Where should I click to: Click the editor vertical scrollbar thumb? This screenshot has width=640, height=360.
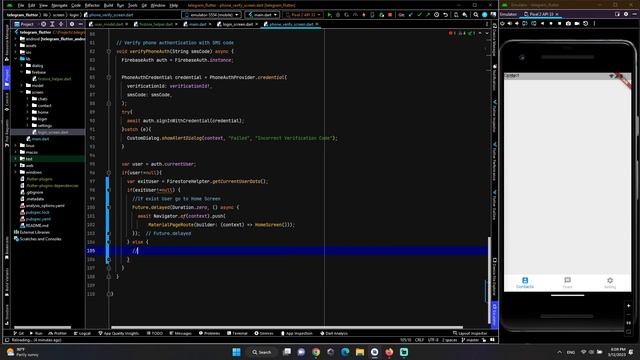click(x=489, y=281)
